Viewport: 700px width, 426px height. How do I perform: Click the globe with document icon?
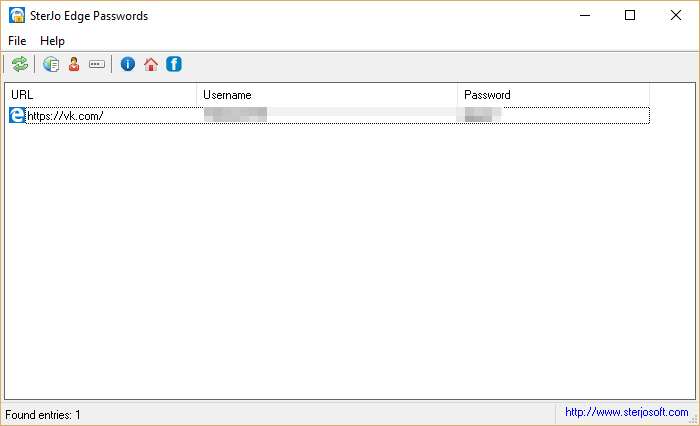[51, 65]
